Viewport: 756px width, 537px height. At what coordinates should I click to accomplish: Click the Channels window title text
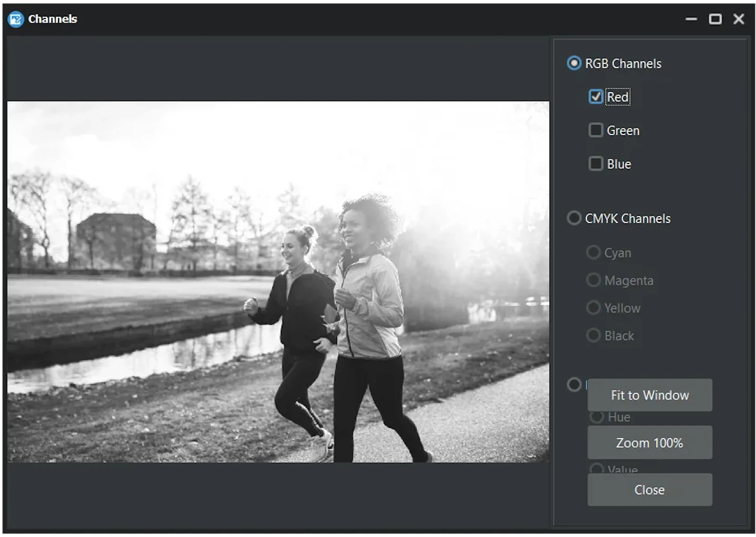click(x=52, y=19)
